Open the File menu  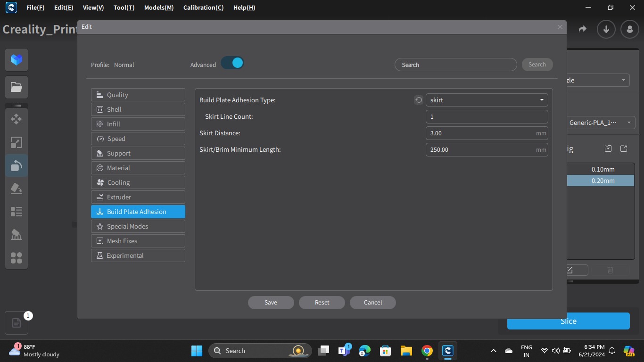[35, 8]
